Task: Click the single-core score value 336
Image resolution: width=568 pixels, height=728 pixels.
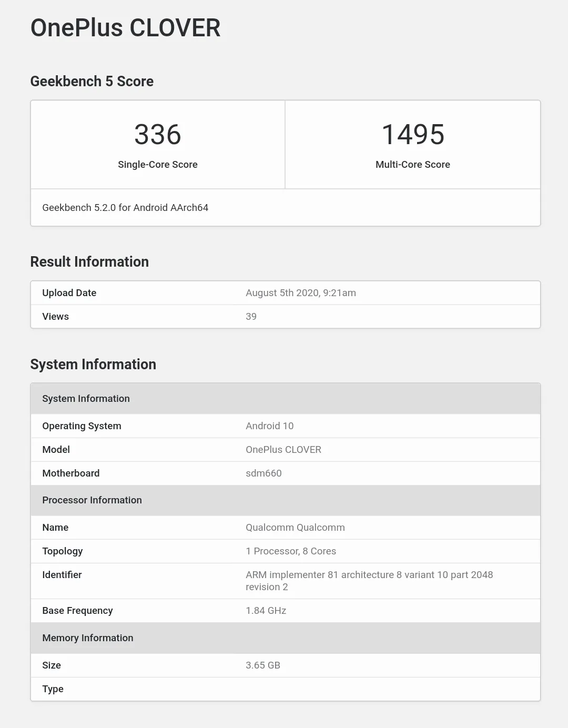Action: click(x=158, y=135)
